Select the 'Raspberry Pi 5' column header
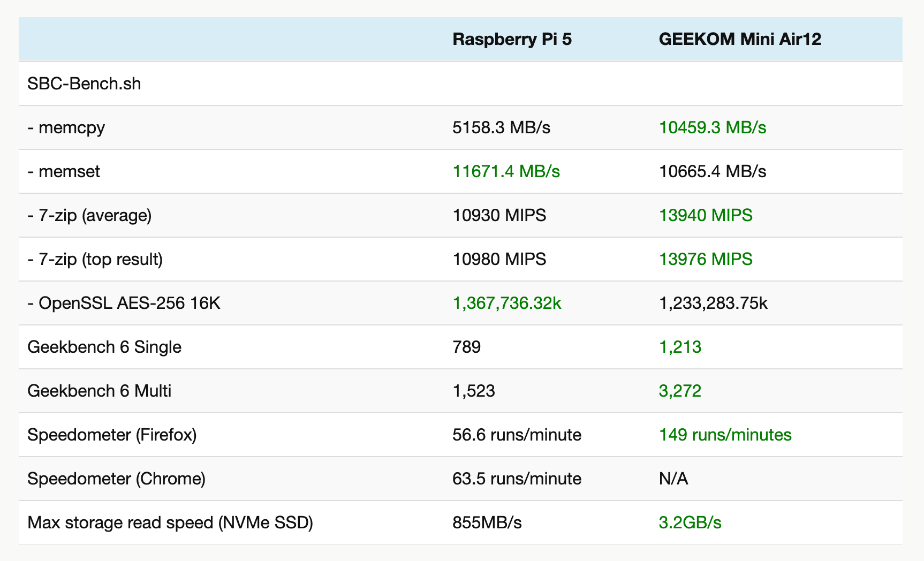 [x=512, y=39]
